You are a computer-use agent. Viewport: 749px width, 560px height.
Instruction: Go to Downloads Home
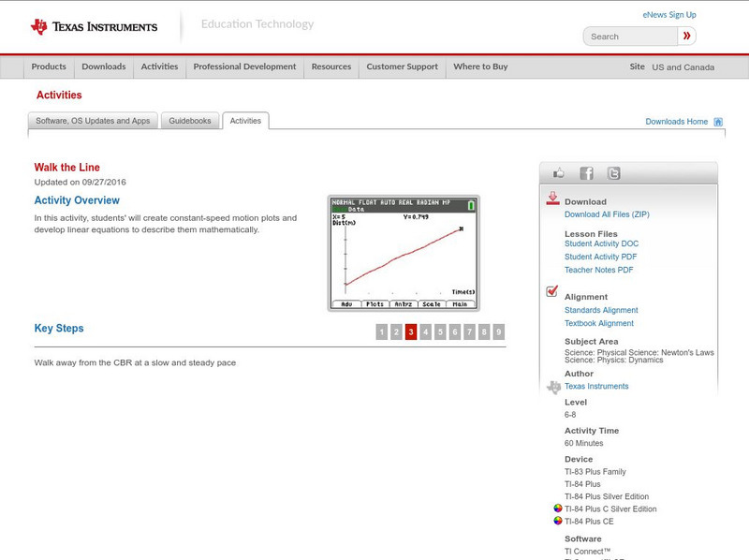click(676, 122)
